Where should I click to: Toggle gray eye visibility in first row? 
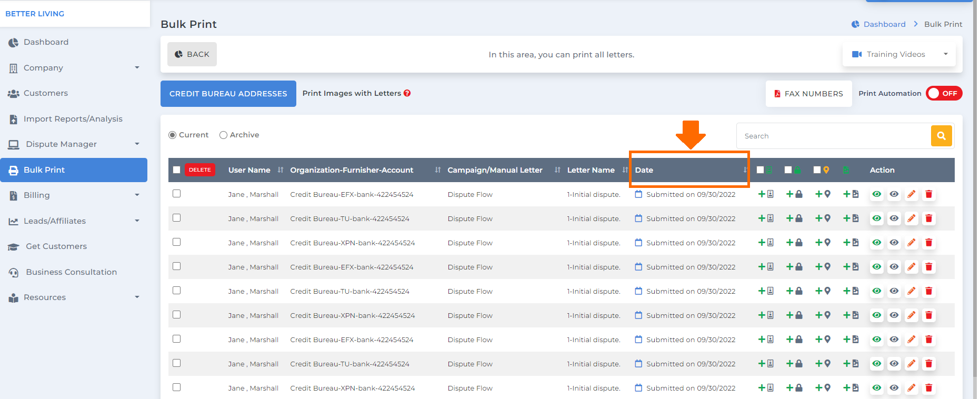[x=894, y=194]
